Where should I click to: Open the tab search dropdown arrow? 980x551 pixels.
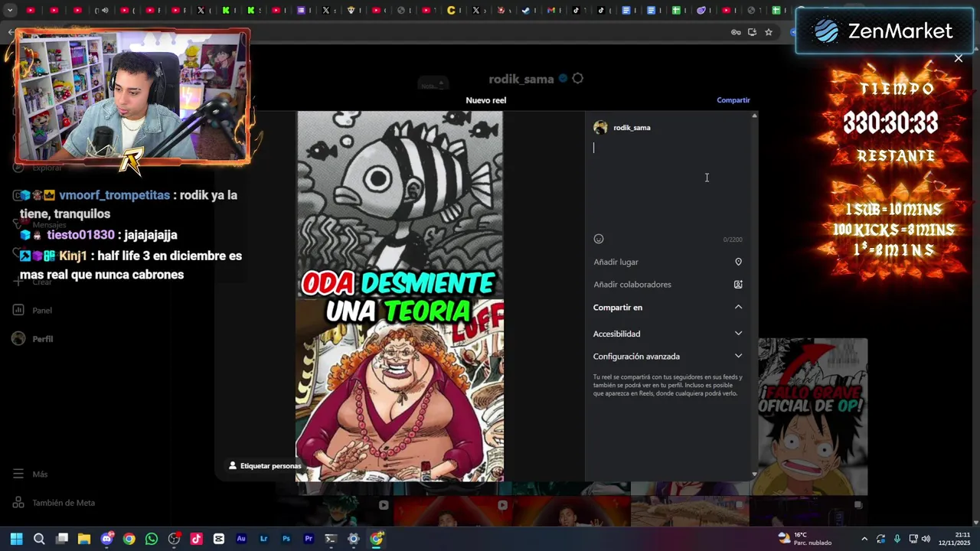coord(10,10)
